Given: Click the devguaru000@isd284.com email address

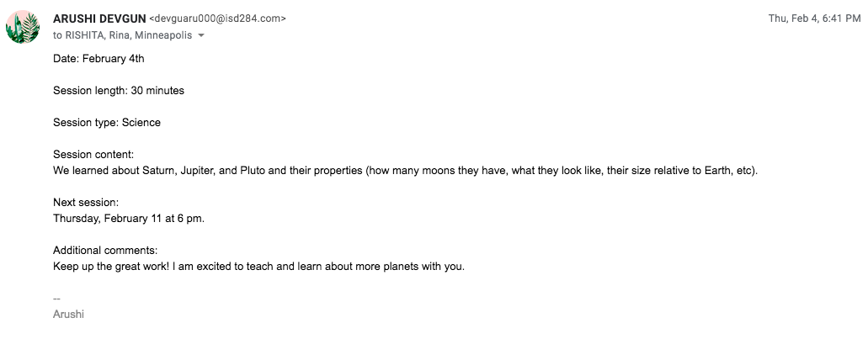Looking at the screenshot, I should point(216,19).
